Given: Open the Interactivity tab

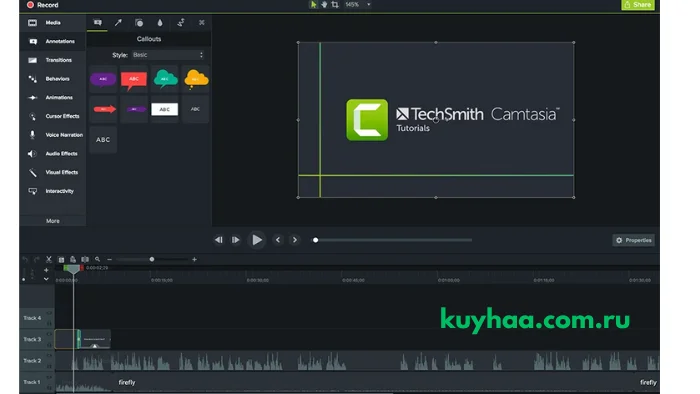Looking at the screenshot, I should point(53,191).
